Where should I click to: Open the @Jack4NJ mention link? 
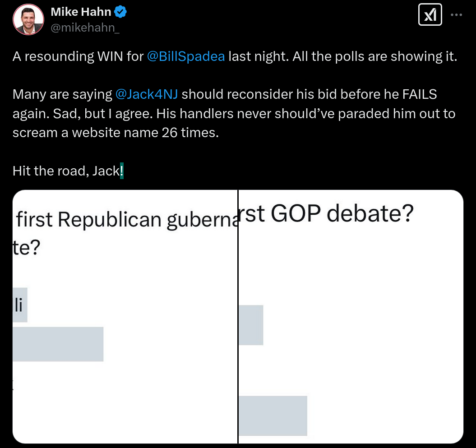[147, 94]
